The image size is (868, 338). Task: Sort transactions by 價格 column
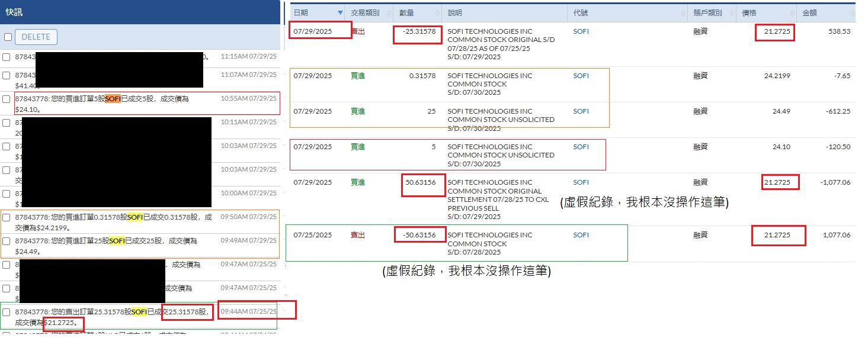750,13
